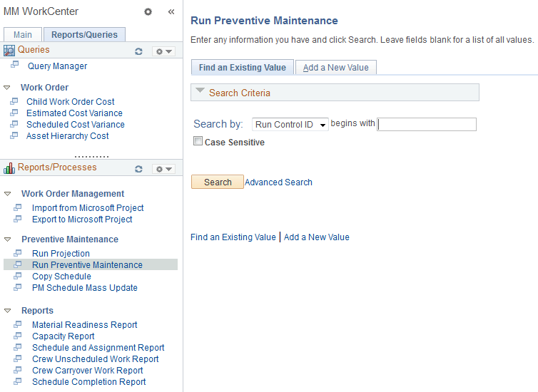Viewport: 538px width, 392px height.
Task: Click the icon beside Estimated Cost Variance
Action: (x=14, y=113)
